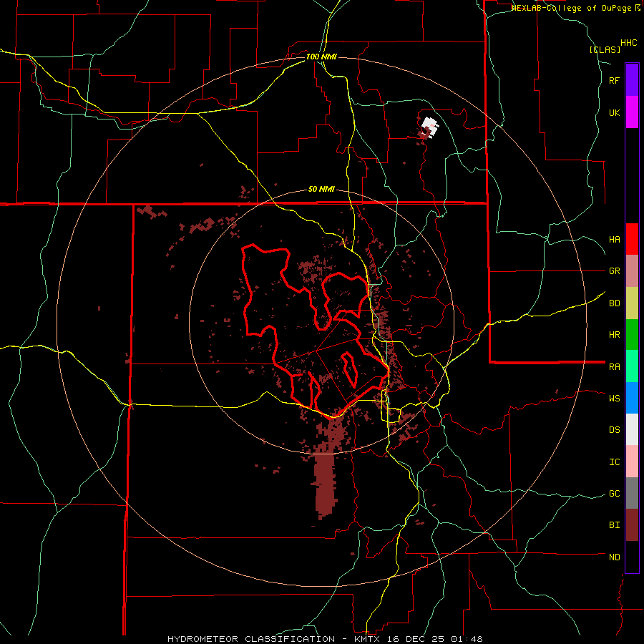Select the BD yellow legend swatch
644x644 pixels.
(632, 303)
